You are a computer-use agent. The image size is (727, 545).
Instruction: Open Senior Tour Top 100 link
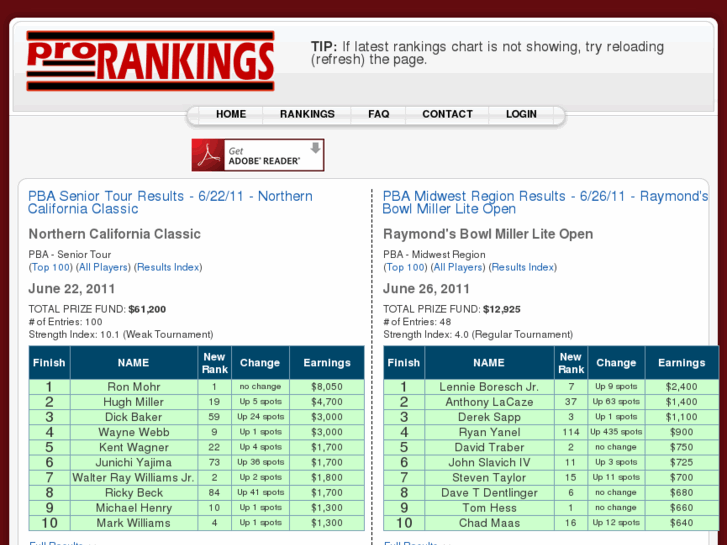point(51,267)
